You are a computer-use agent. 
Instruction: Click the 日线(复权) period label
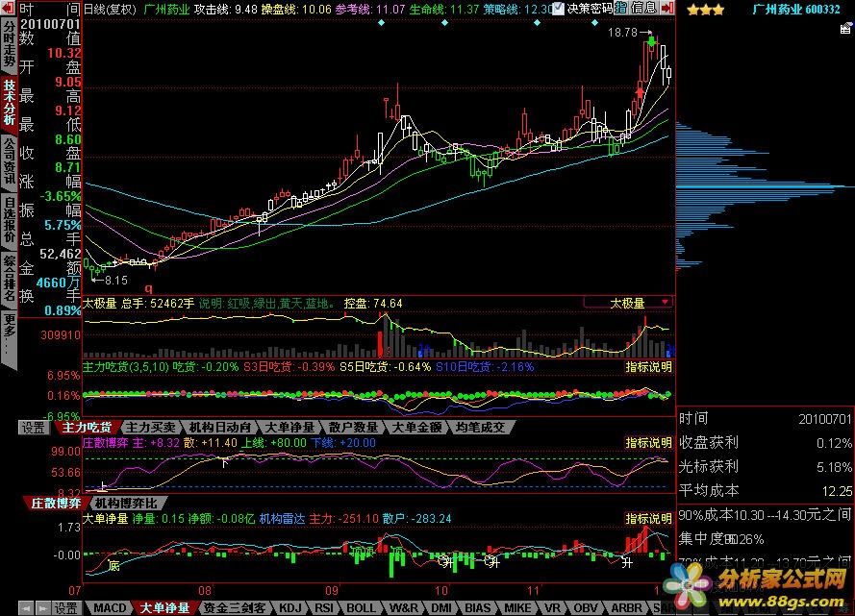[111, 10]
